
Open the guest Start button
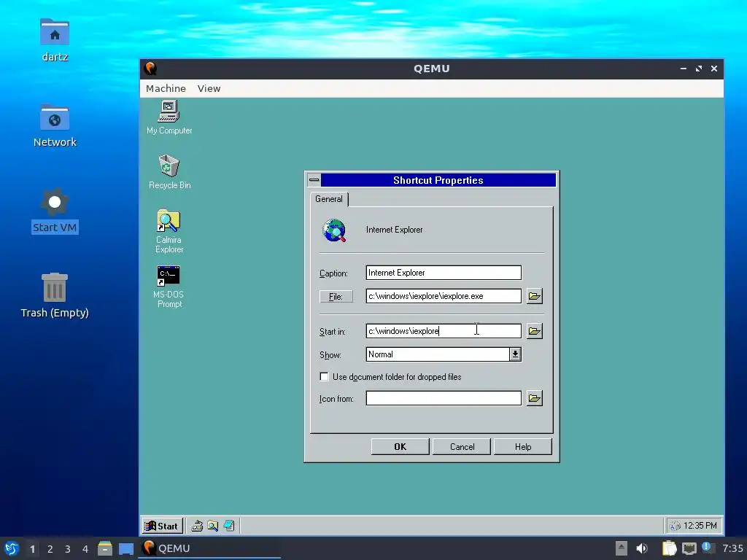point(162,526)
